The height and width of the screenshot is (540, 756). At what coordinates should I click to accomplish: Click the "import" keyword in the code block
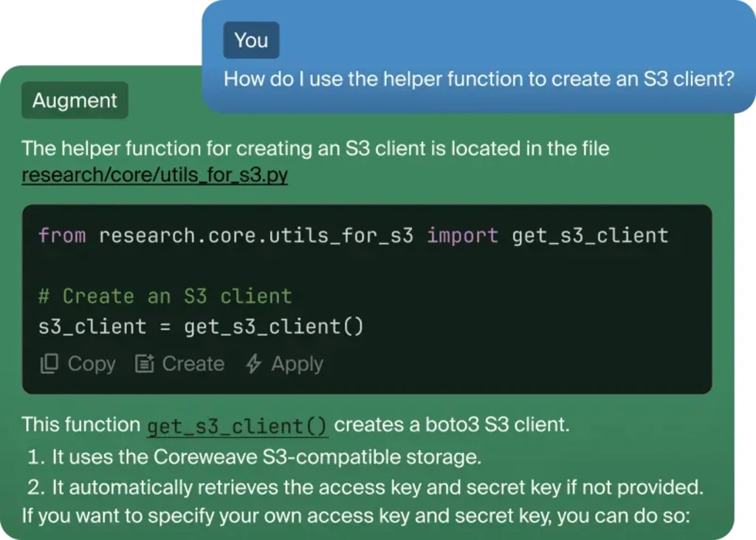(462, 236)
